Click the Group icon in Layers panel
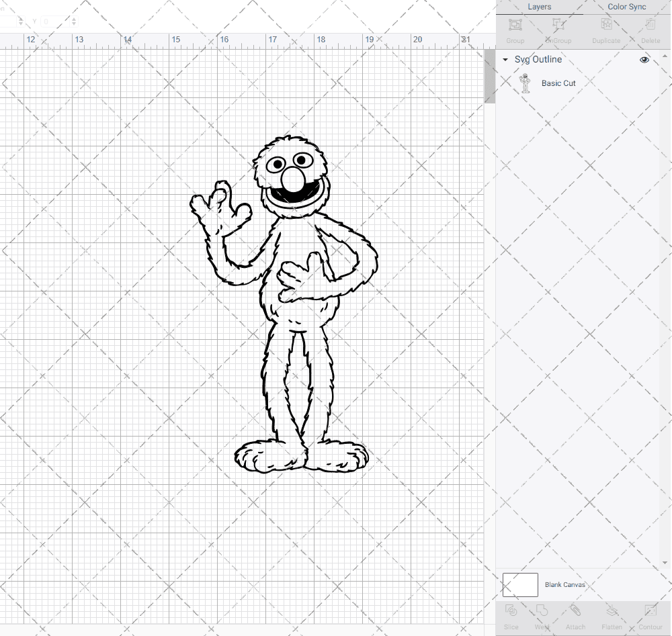 (x=515, y=25)
